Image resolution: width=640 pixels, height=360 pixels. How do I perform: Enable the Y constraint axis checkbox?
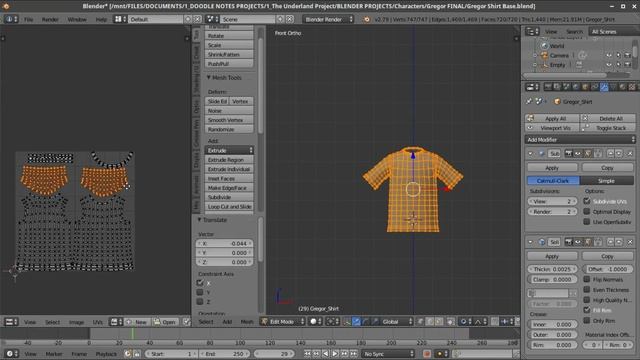[200, 292]
